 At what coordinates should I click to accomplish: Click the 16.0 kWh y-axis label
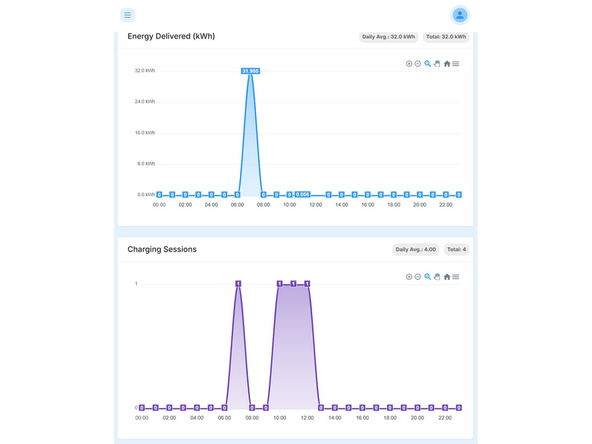point(145,133)
